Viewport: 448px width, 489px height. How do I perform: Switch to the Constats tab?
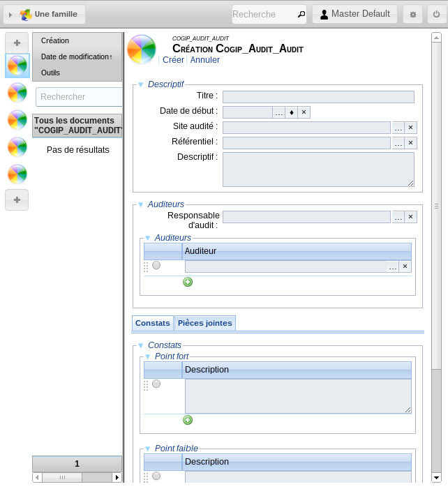click(x=153, y=323)
